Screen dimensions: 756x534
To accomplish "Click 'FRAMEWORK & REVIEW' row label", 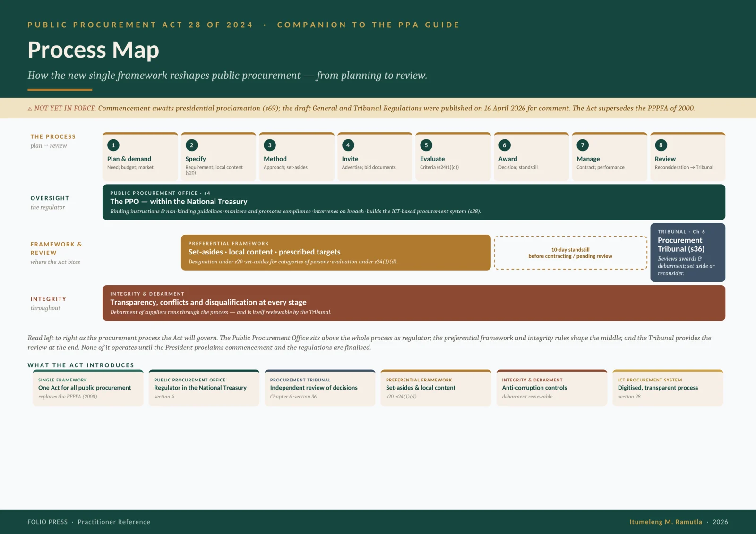I will (56, 249).
